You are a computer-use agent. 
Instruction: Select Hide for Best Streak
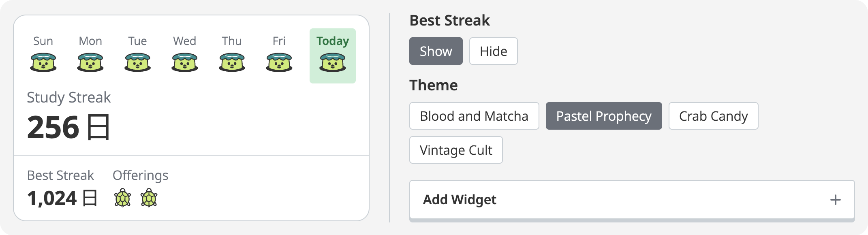pyautogui.click(x=493, y=51)
